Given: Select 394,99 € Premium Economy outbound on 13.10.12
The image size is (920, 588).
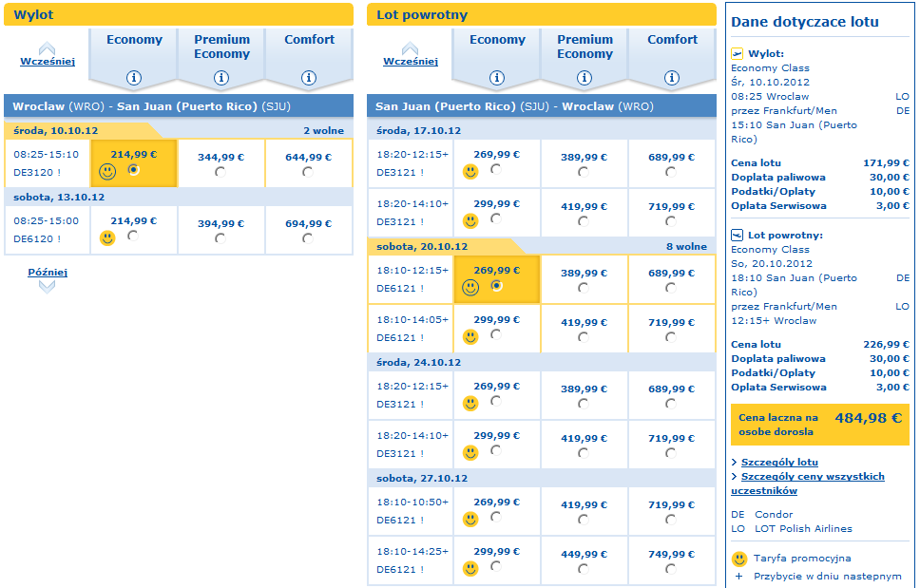Looking at the screenshot, I should pyautogui.click(x=220, y=238).
